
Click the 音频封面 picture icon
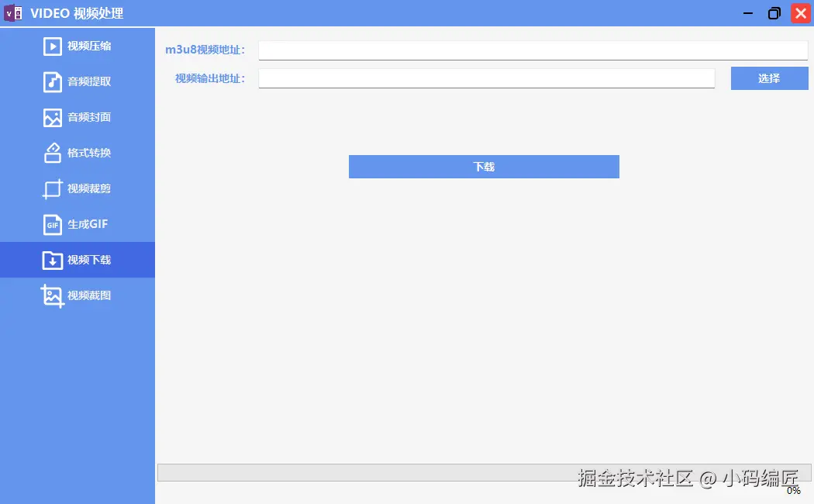53,118
